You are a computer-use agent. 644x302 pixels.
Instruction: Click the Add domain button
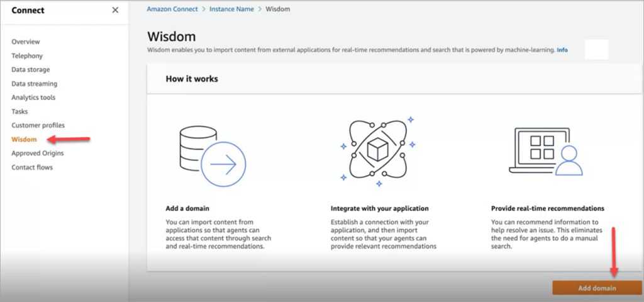click(x=597, y=288)
